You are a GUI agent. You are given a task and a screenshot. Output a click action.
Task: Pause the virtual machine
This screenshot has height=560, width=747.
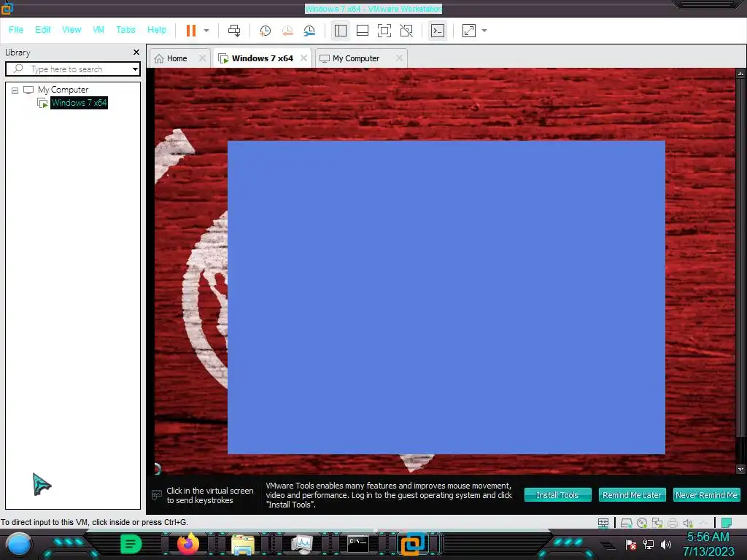click(191, 31)
